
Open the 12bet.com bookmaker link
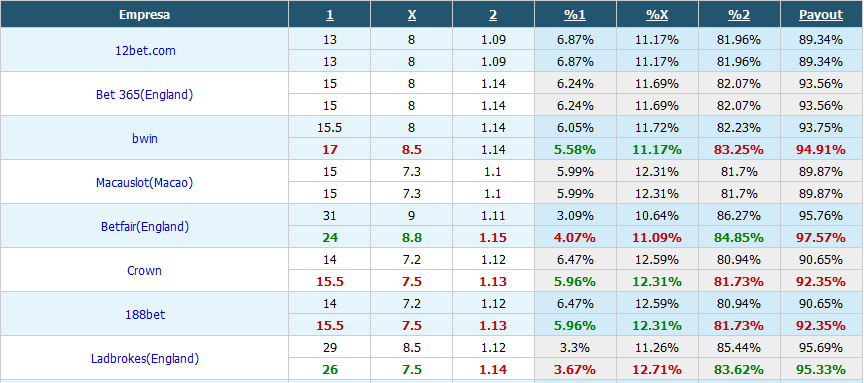click(x=145, y=50)
